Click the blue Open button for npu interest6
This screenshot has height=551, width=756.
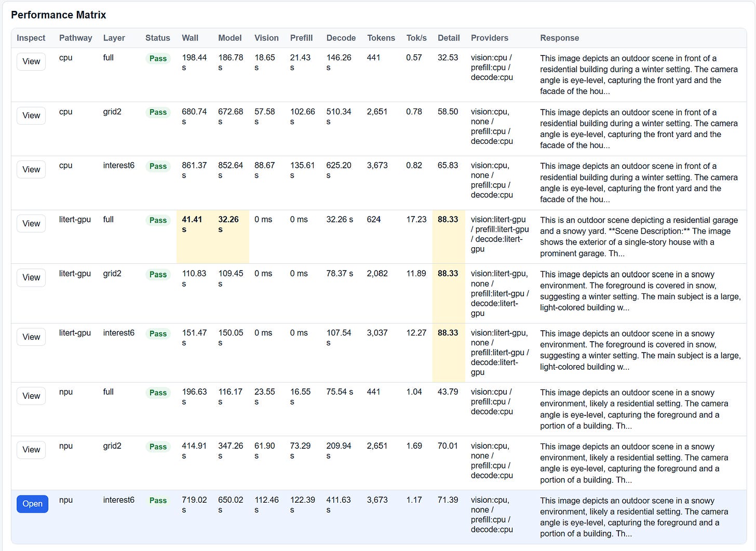click(32, 504)
